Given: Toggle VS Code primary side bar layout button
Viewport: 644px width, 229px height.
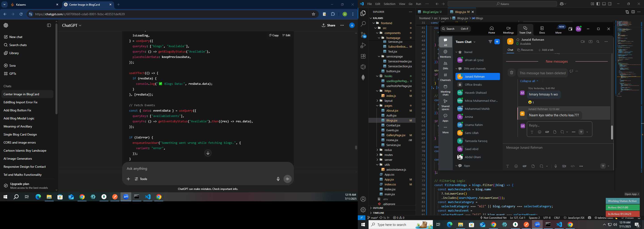Looking at the screenshot, I should [x=598, y=4].
